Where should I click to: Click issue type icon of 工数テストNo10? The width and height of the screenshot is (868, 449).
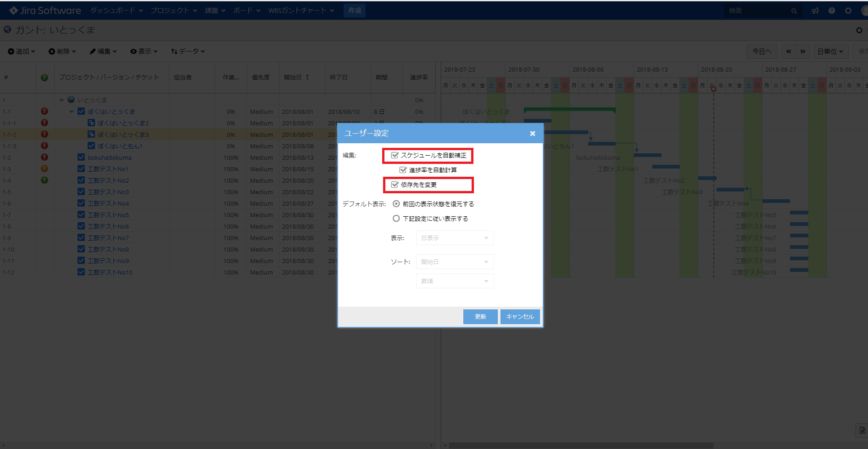click(x=81, y=272)
